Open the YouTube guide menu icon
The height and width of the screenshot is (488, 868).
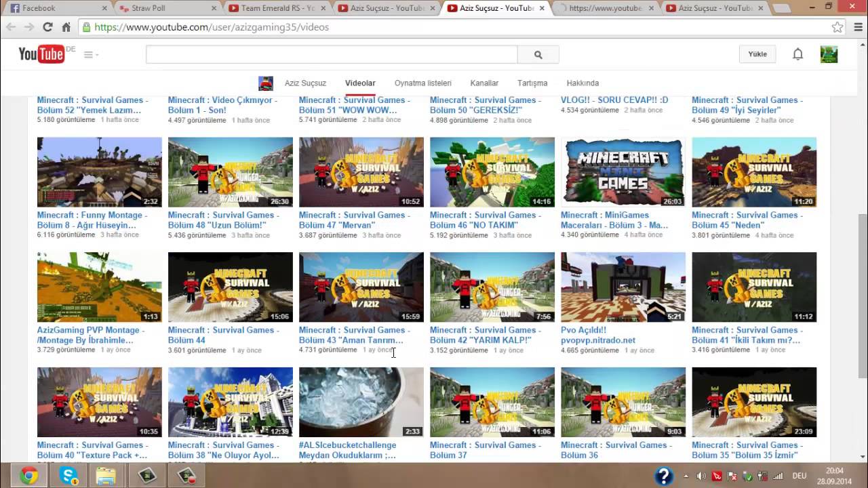[x=91, y=55]
